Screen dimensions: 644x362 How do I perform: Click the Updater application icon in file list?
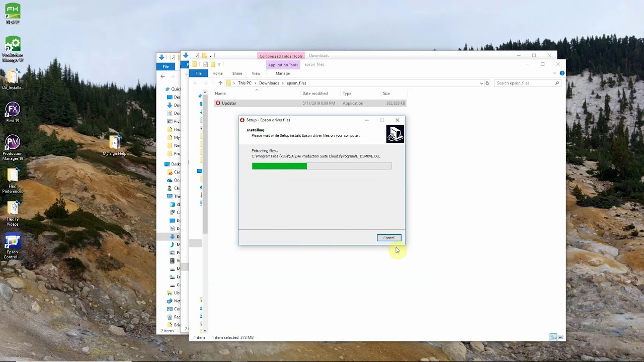tap(218, 103)
